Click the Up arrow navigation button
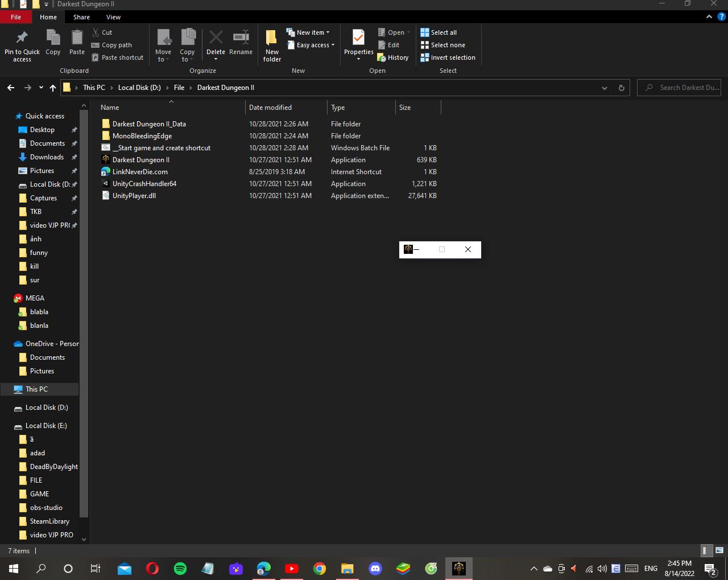 point(53,88)
